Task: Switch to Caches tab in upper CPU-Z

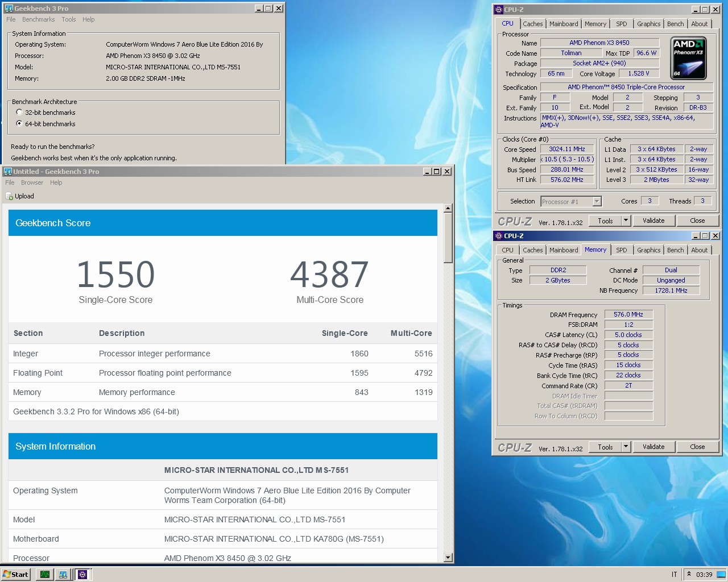Action: click(533, 24)
